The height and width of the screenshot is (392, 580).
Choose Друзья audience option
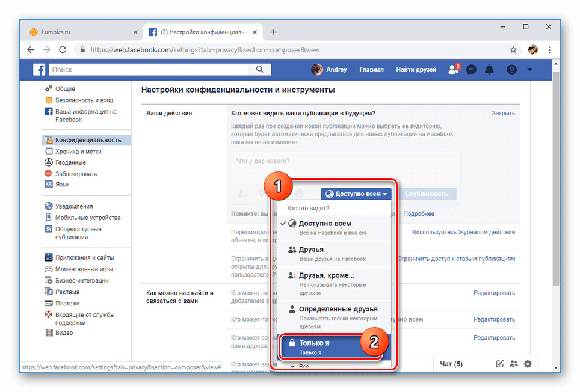click(x=334, y=254)
